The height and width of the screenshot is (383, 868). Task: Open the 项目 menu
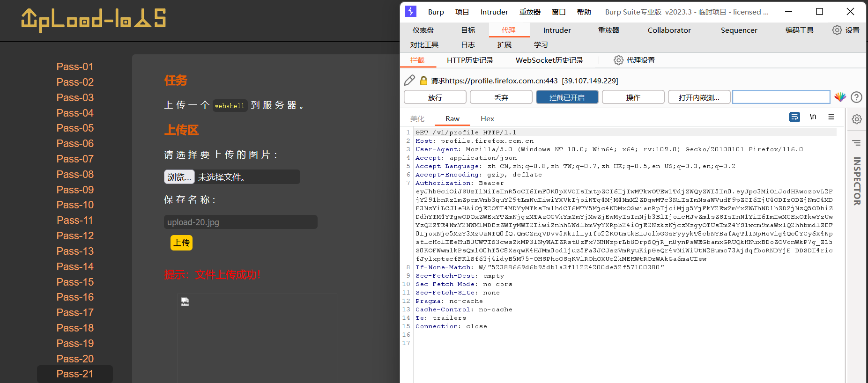[x=462, y=12]
